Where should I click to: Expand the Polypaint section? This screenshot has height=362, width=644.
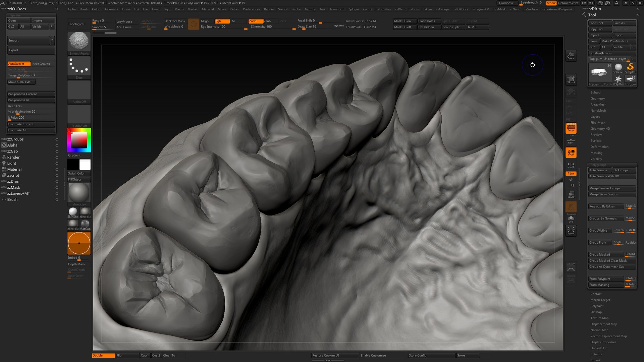[597, 306]
